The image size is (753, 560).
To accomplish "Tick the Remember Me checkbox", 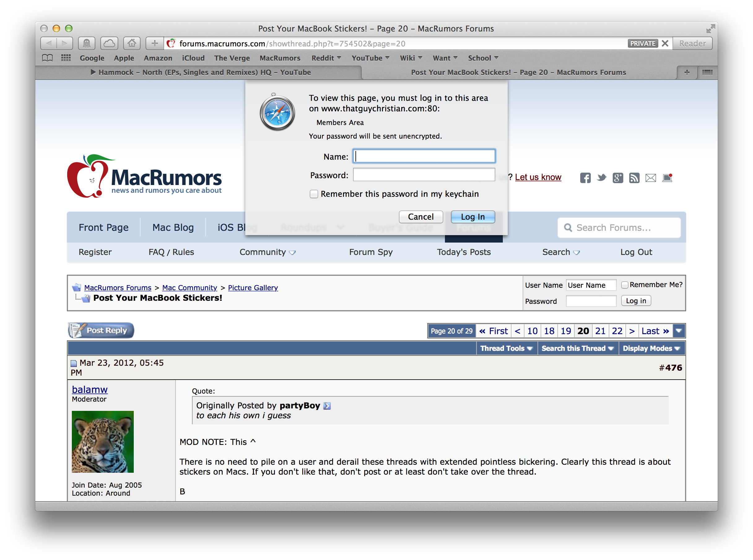I will coord(625,285).
